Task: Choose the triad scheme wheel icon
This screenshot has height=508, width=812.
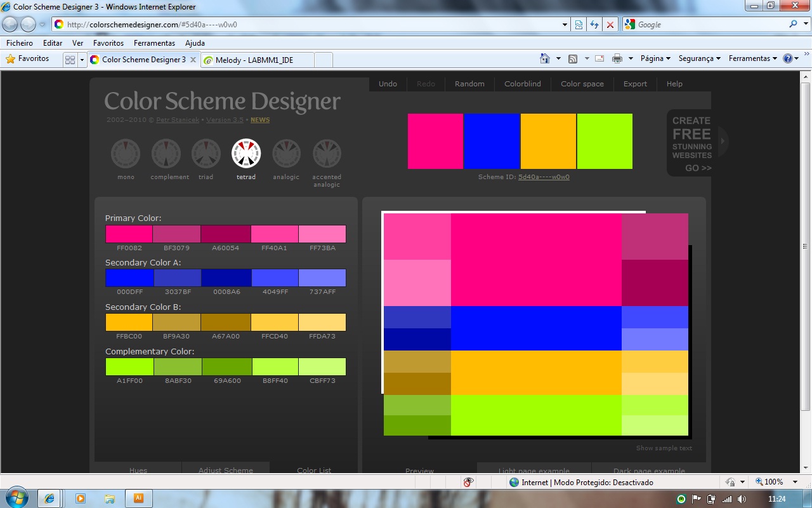Action: (x=206, y=154)
